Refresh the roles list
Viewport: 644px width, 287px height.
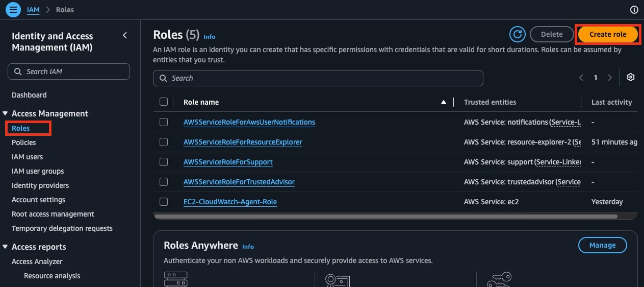pyautogui.click(x=518, y=34)
